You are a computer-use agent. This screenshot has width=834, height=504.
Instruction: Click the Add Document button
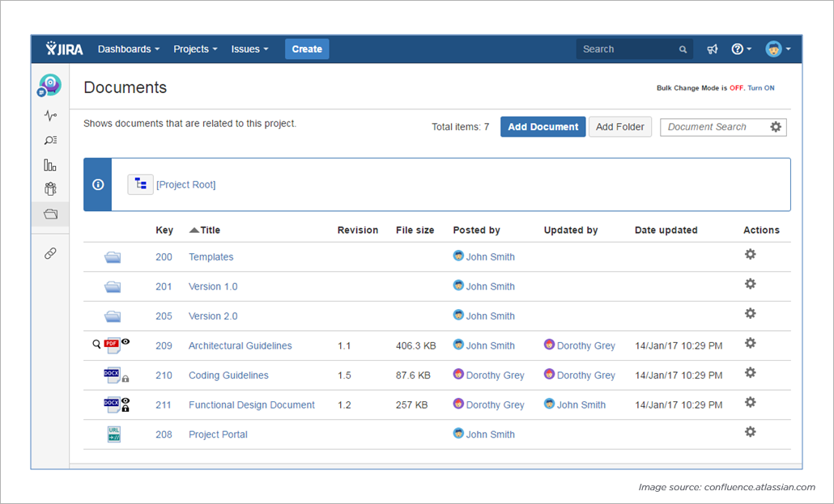[543, 126]
